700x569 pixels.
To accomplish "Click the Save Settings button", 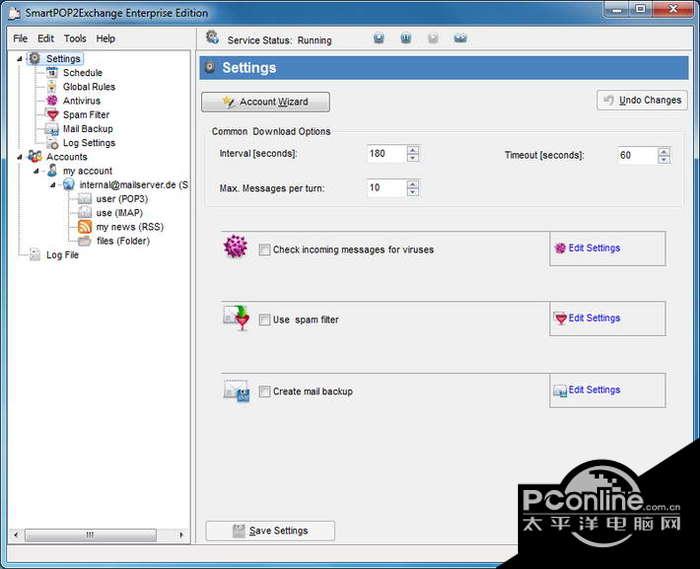I will click(270, 531).
